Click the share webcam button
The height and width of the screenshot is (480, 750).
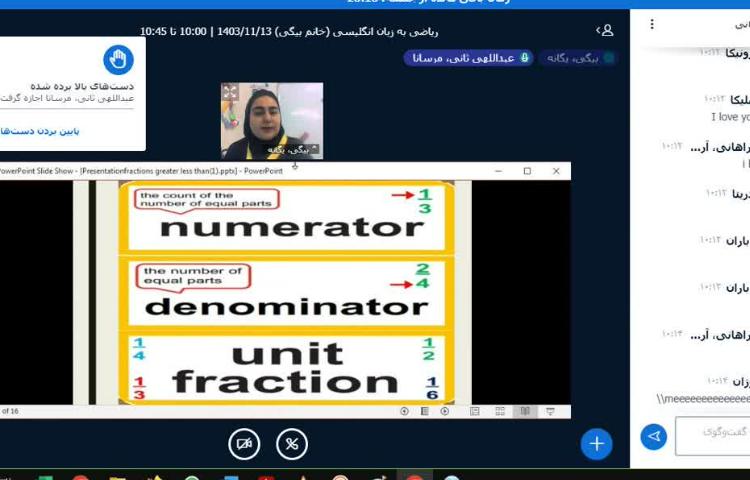tap(244, 444)
